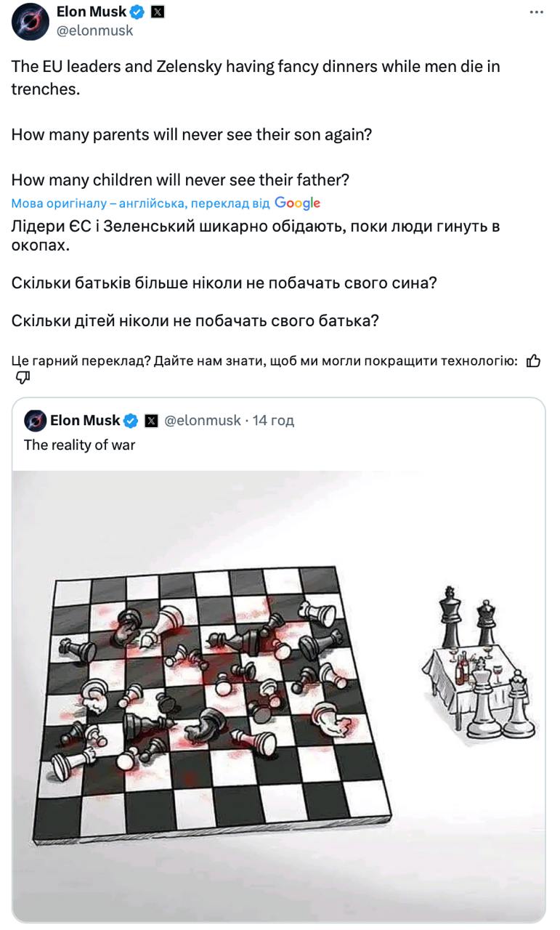This screenshot has width=560, height=930.
Task: Click the X badge in the quoted tweet
Action: click(150, 421)
